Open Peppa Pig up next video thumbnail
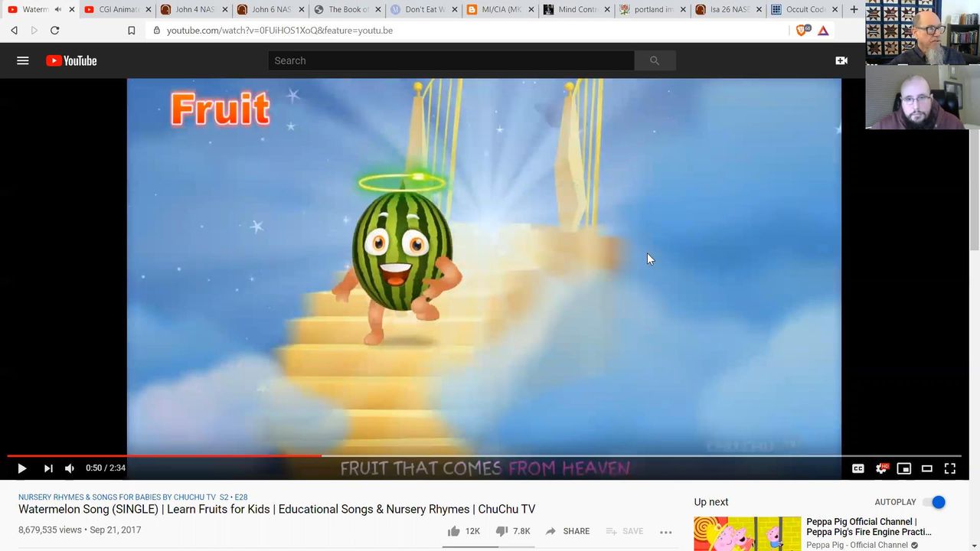This screenshot has height=551, width=980. [x=747, y=534]
